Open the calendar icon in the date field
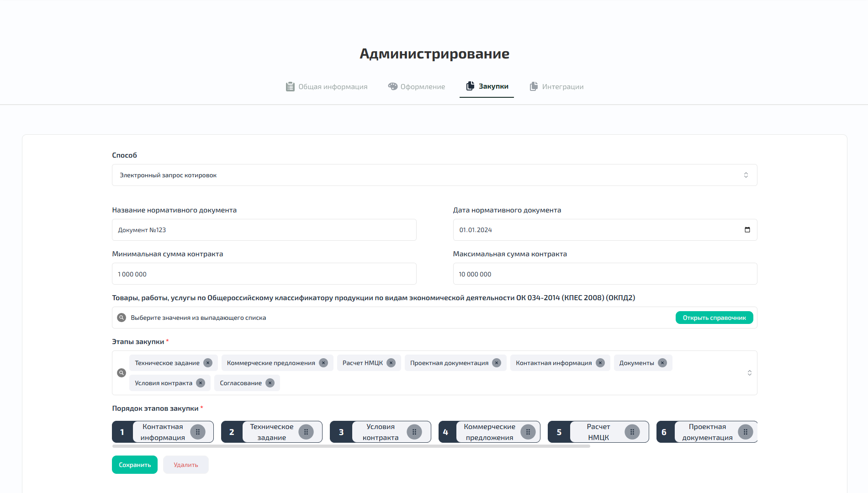 [747, 230]
